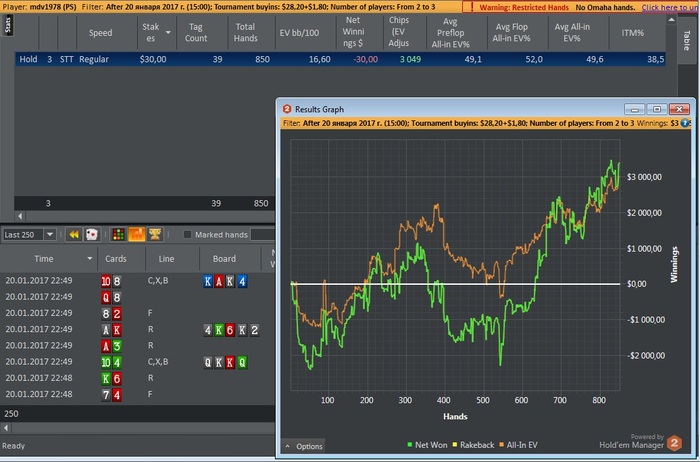
Task: Click the Results Graph title bar text
Action: coord(319,109)
